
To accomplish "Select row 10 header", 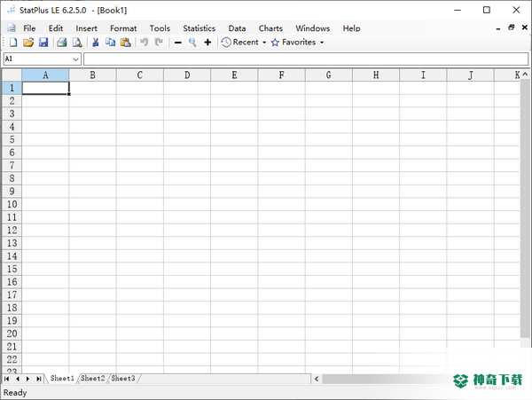I will [12, 204].
